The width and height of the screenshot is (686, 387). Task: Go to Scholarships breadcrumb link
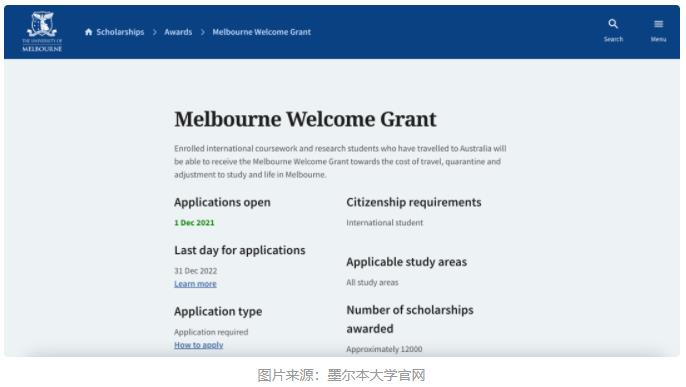120,32
